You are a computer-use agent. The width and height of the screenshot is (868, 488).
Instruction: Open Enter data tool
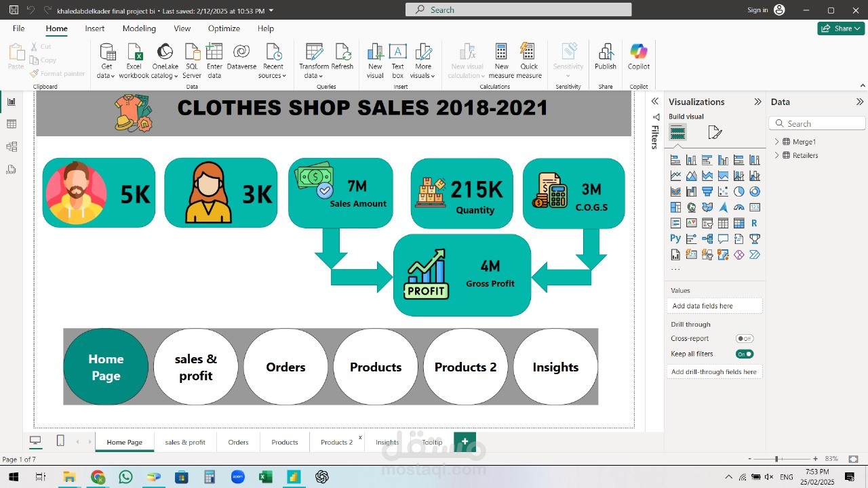214,61
